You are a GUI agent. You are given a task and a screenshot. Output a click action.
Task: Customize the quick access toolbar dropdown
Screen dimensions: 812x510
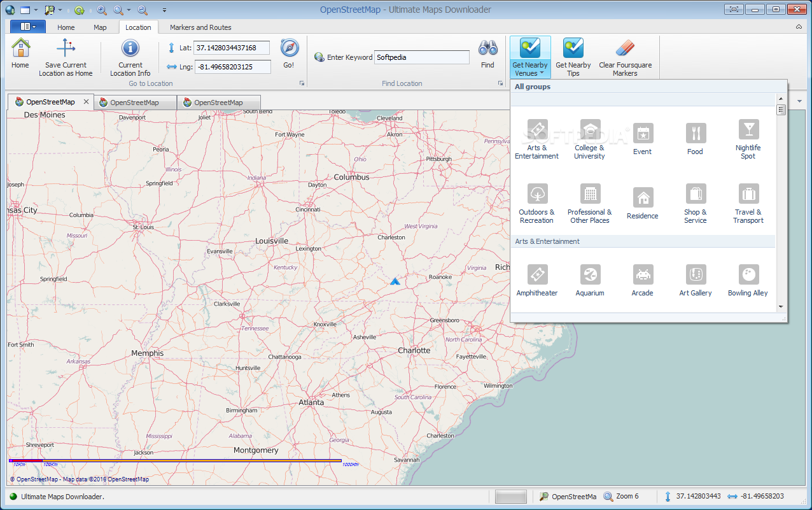point(164,10)
